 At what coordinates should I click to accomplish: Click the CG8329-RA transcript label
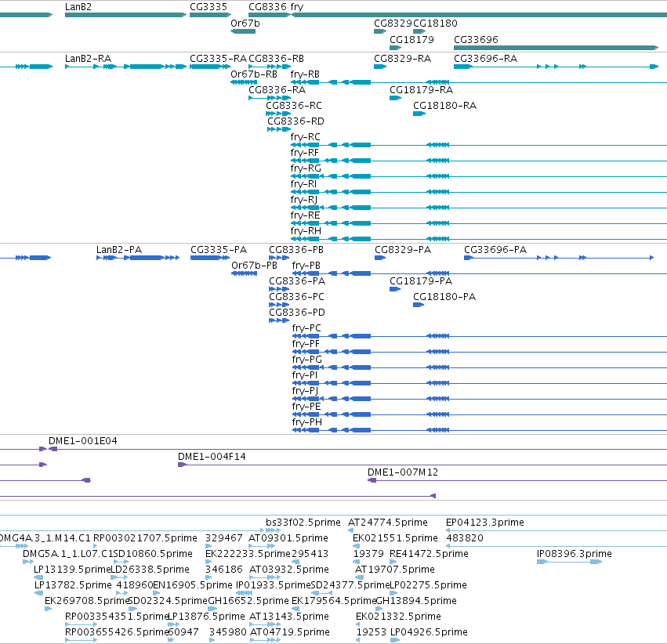(x=402, y=58)
